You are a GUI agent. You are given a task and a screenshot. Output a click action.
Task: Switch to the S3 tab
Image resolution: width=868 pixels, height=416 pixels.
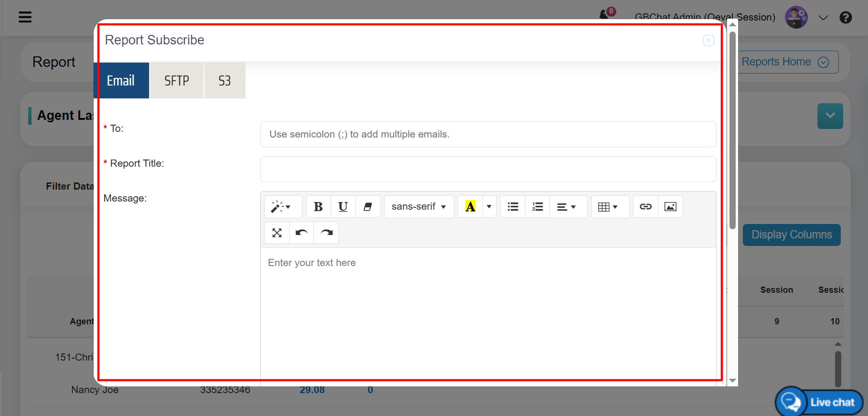[225, 81]
